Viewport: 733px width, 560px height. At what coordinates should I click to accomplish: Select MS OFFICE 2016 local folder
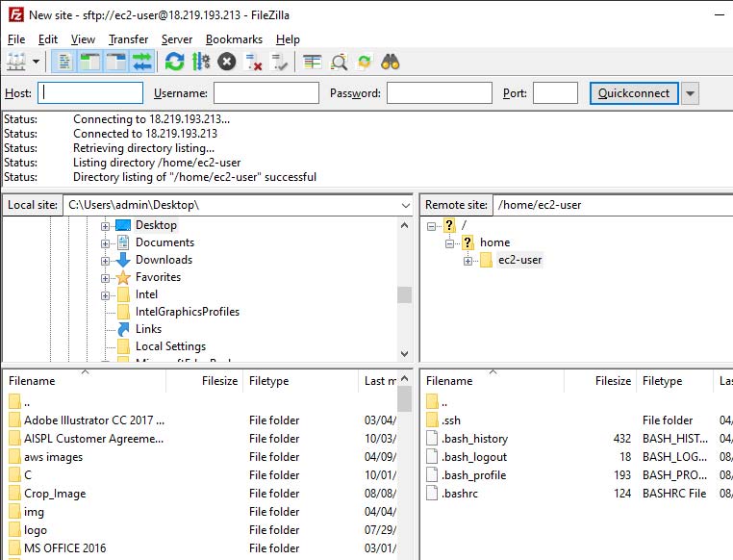click(65, 548)
